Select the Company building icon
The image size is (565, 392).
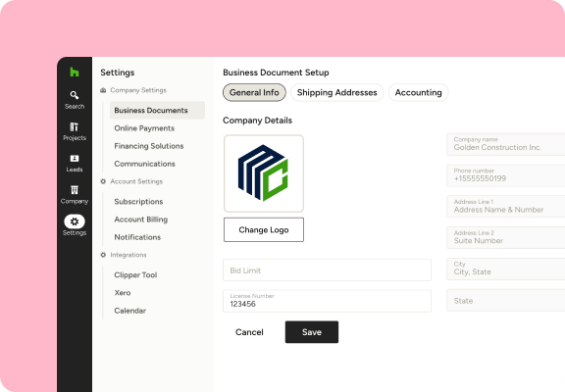tap(75, 190)
